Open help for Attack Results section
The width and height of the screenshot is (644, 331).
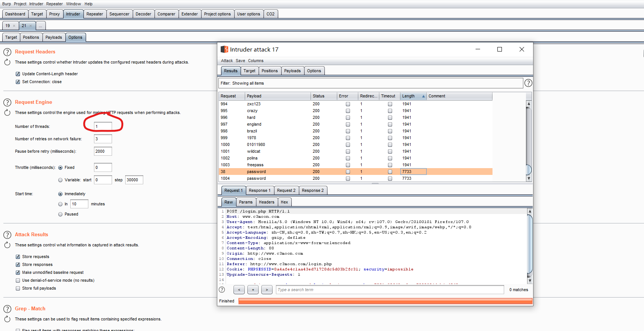tap(7, 235)
